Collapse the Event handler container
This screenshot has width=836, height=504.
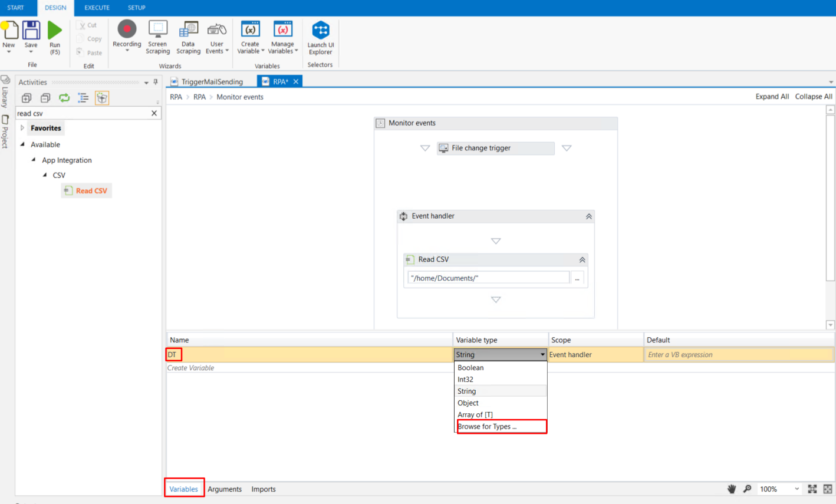pyautogui.click(x=588, y=216)
